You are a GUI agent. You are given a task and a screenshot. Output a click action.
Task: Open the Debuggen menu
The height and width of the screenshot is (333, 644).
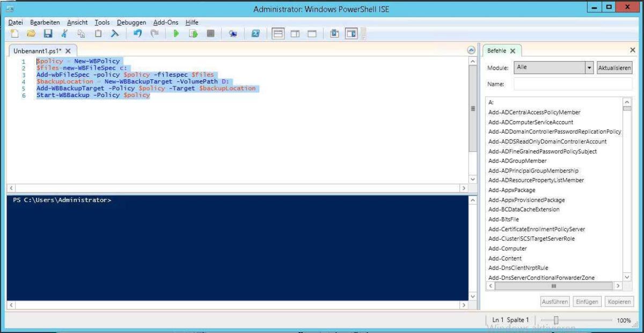(131, 22)
